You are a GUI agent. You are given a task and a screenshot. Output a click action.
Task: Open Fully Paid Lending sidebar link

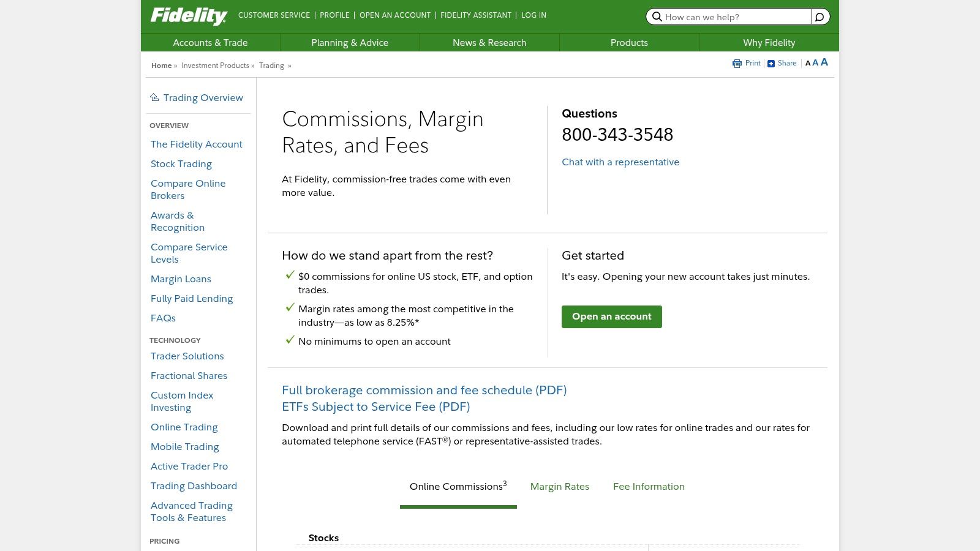pyautogui.click(x=192, y=298)
